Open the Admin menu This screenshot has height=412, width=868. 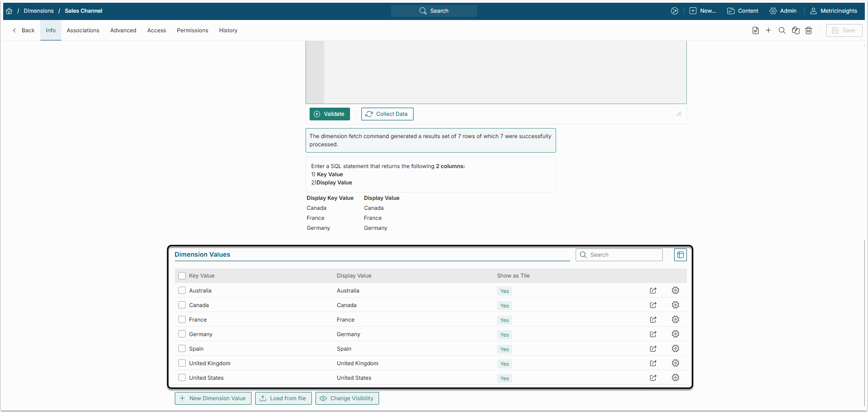783,11
